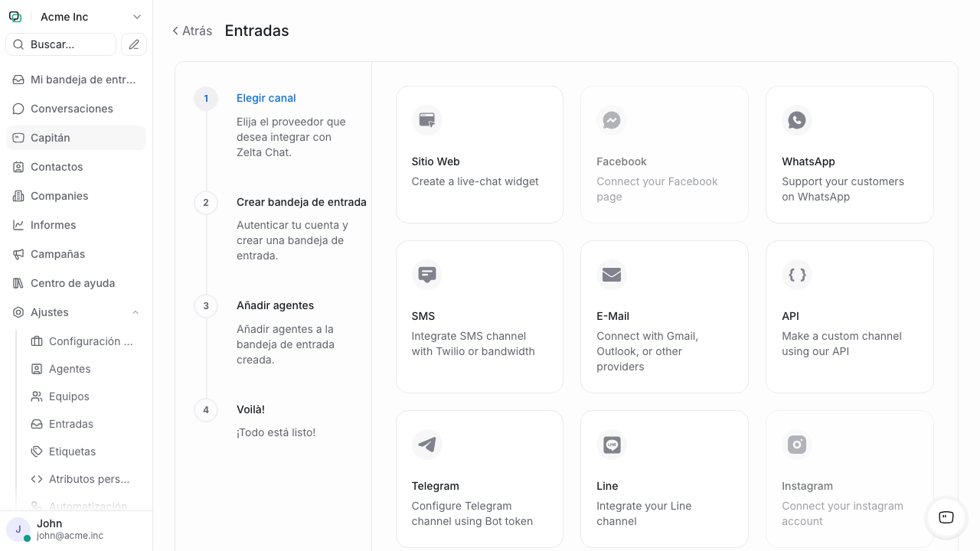Select the Sitio Web browser icon
The height and width of the screenshot is (551, 980).
427,120
